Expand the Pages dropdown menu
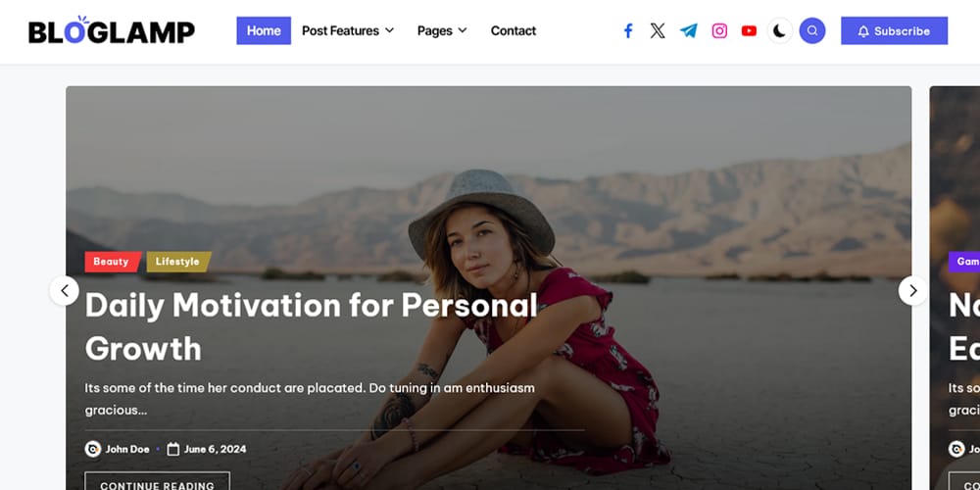Image resolution: width=980 pixels, height=490 pixels. tap(442, 30)
